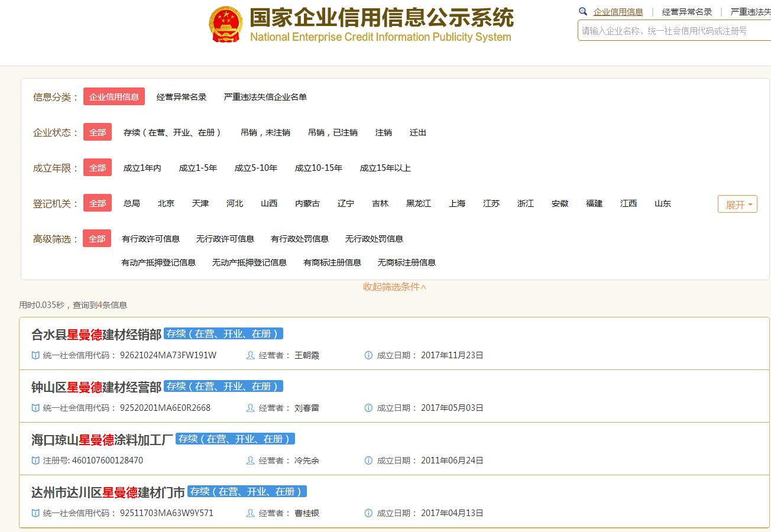Filter status by 注销
The image size is (771, 532).
[384, 132]
